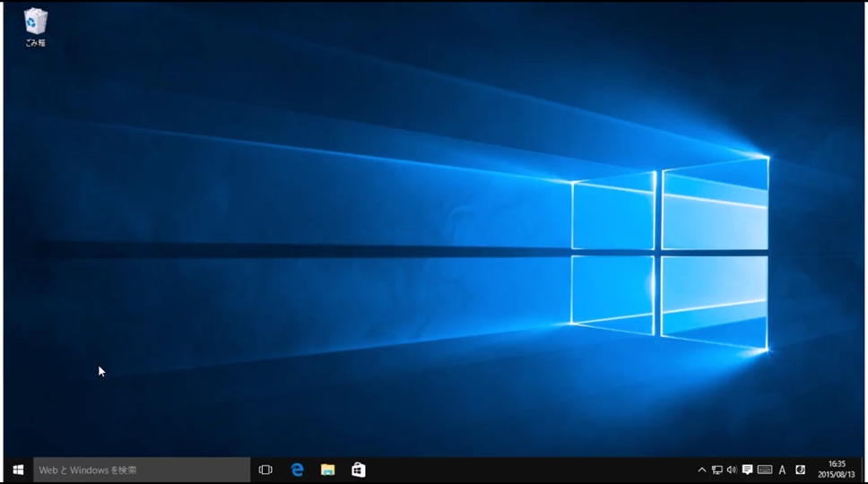Toggle IME input mode 'A' indicator
The image size is (868, 484).
point(782,470)
